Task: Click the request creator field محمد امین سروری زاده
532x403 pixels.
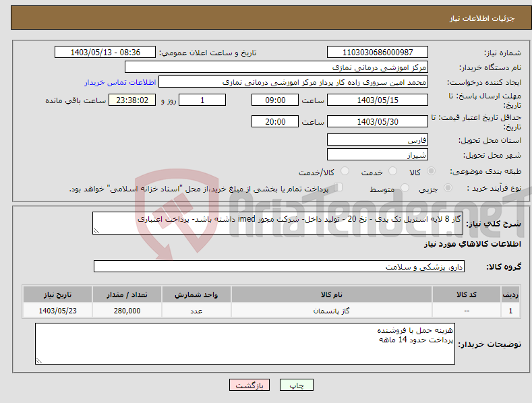Action: (x=293, y=82)
